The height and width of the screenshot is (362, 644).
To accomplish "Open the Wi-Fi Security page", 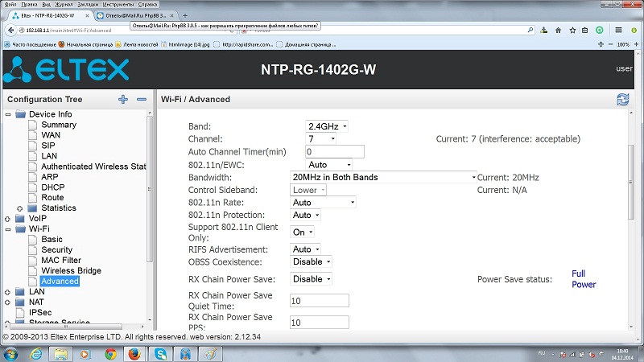I will tap(56, 250).
